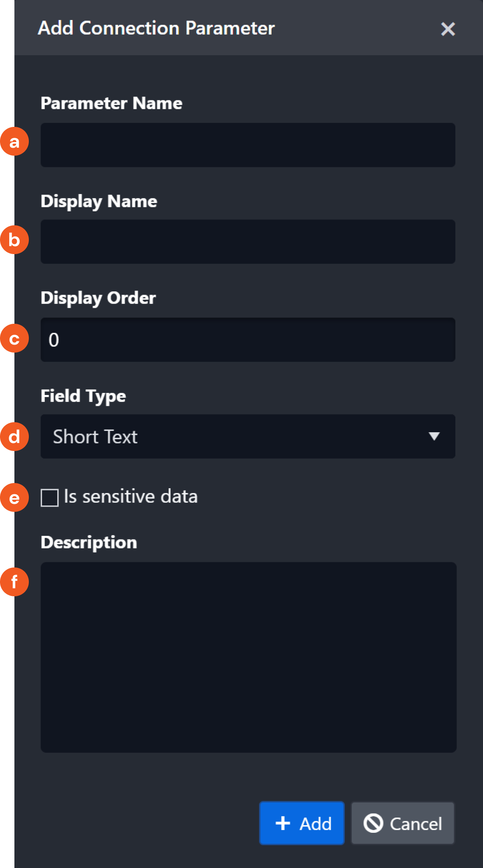Click into the Display Name field

(248, 242)
